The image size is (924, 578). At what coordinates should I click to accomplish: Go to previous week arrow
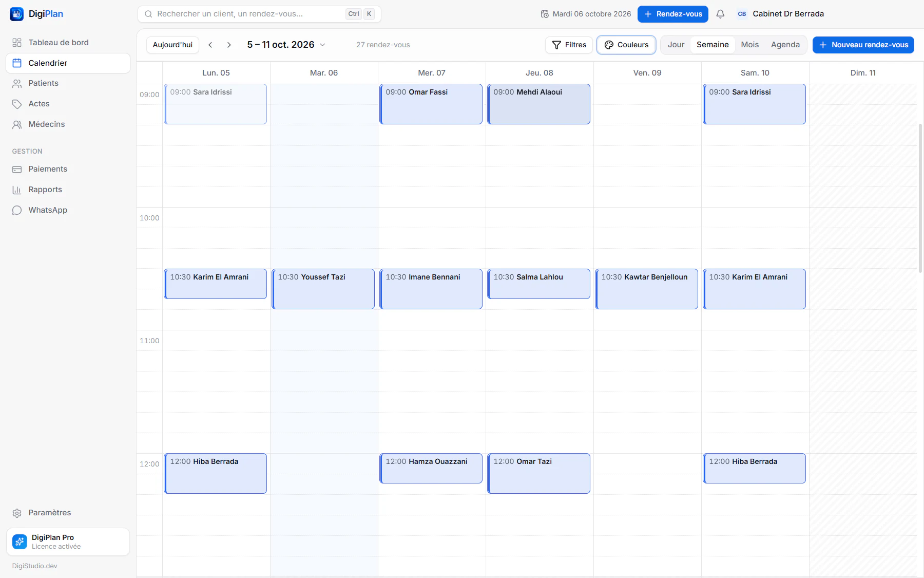pyautogui.click(x=210, y=45)
